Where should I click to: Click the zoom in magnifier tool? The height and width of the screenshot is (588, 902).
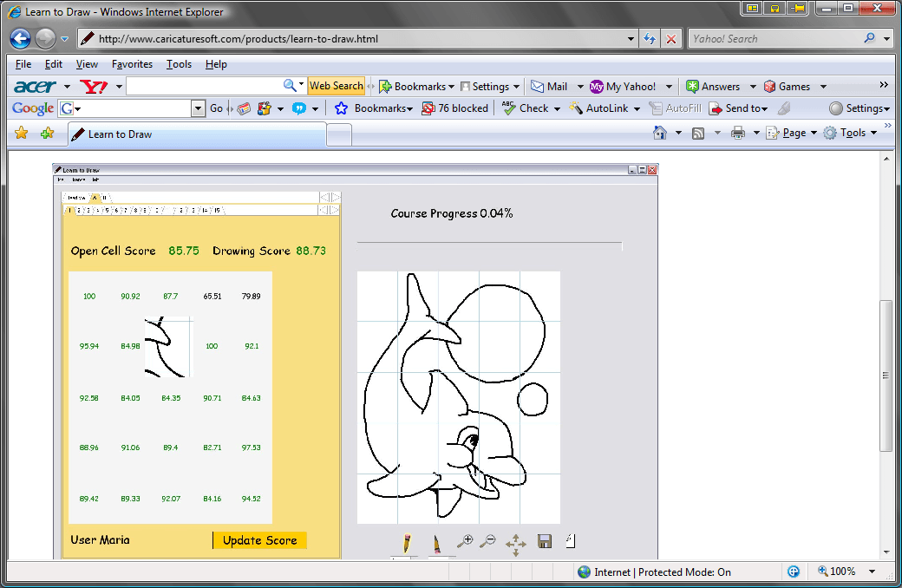tap(465, 541)
